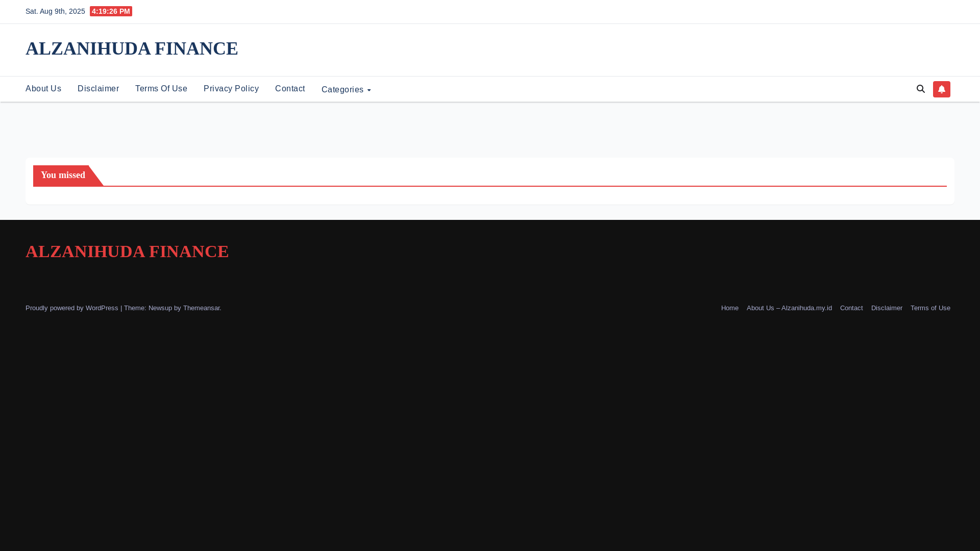
Task: Open About Us – Alzanihuda.my.id footer link
Action: [789, 308]
